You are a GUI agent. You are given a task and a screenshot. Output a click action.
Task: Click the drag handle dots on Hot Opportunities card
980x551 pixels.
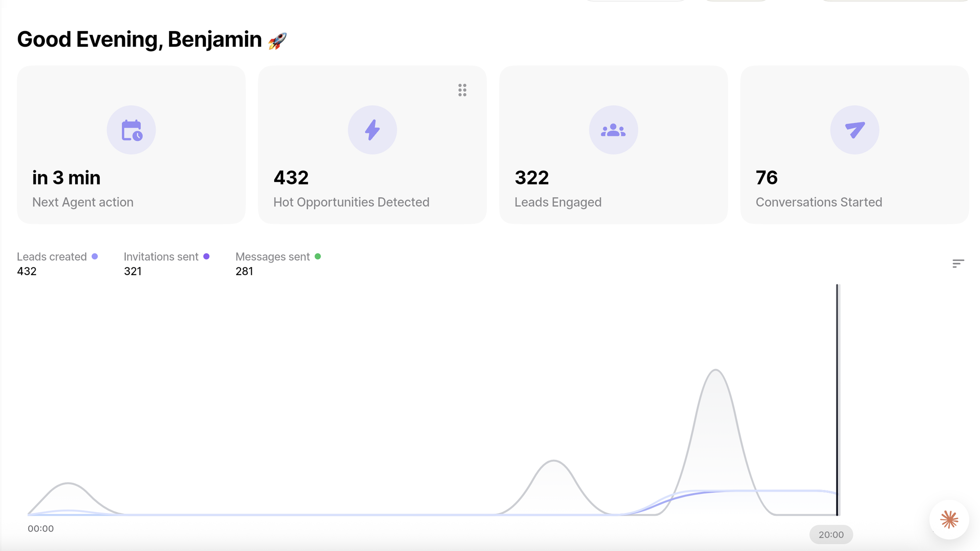pos(462,90)
